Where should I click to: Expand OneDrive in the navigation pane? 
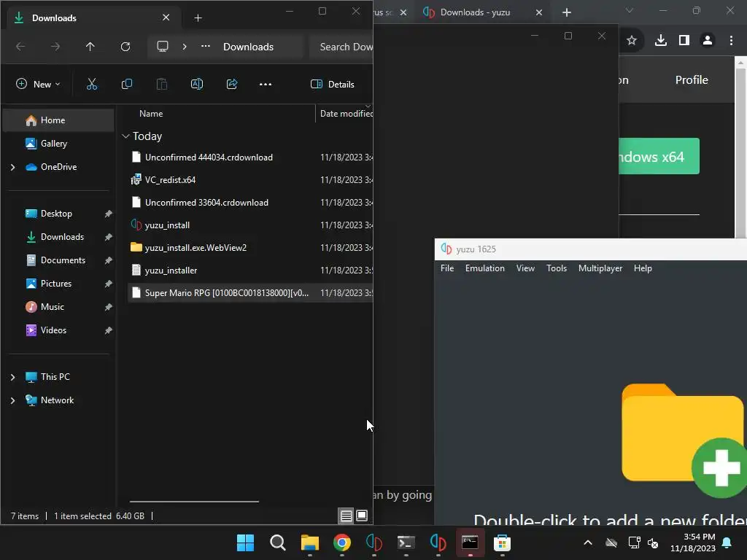click(13, 167)
